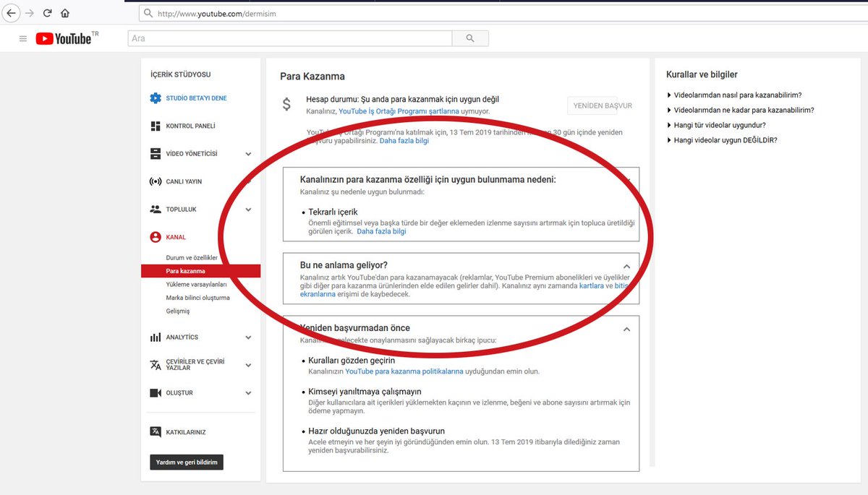Expand 'Videolarımdan ne kadar para kazanabilirim?'
Screen dimensions: 868x495
[x=741, y=110]
